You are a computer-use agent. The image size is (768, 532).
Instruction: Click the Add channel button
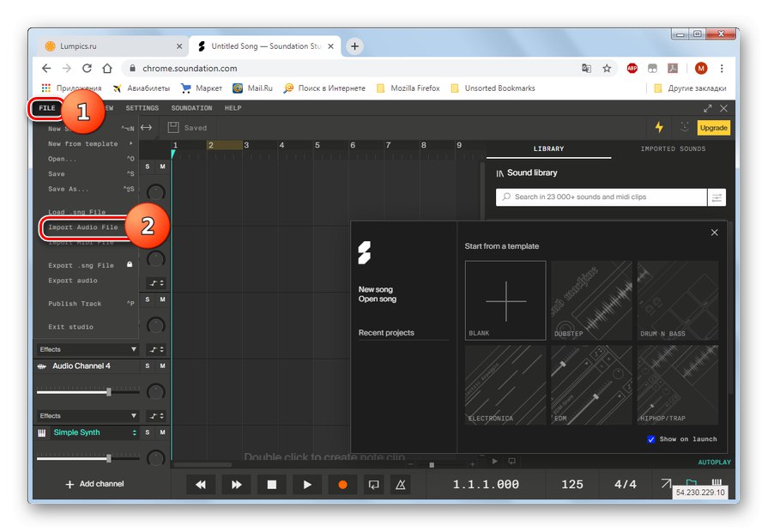click(95, 484)
